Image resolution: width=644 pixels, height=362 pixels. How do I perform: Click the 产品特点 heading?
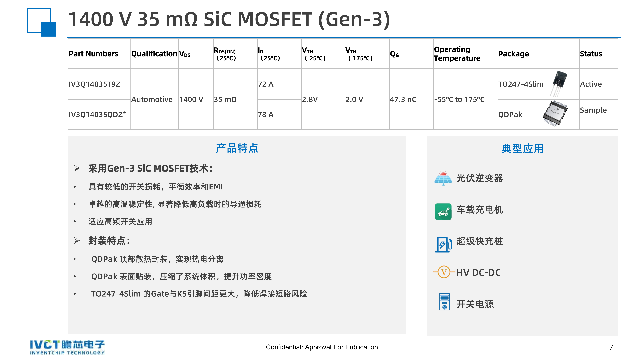[237, 148]
